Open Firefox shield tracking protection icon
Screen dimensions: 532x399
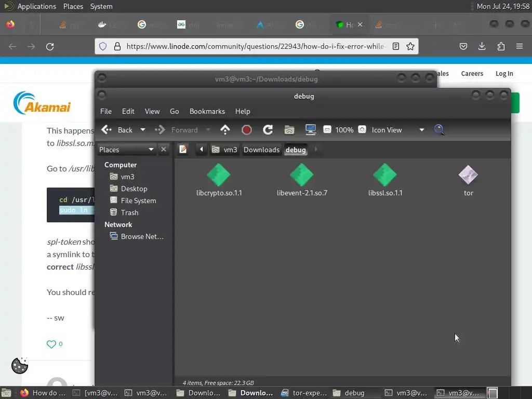coord(103,46)
